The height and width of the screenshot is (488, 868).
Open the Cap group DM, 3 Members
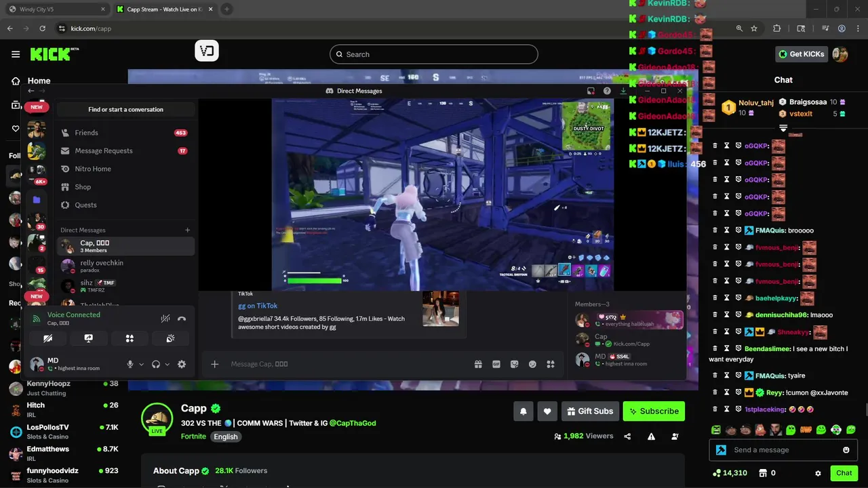[x=125, y=246]
